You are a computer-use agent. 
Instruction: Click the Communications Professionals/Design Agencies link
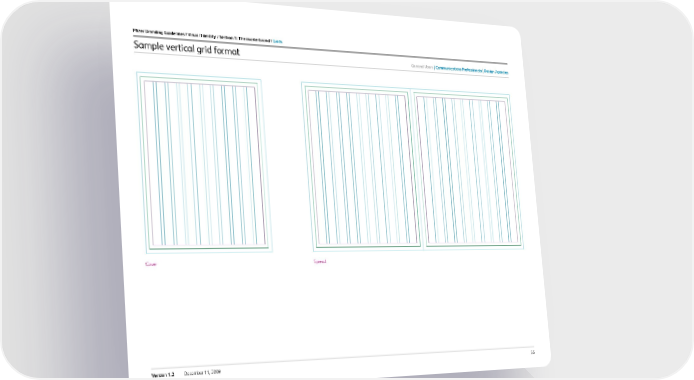click(x=471, y=70)
